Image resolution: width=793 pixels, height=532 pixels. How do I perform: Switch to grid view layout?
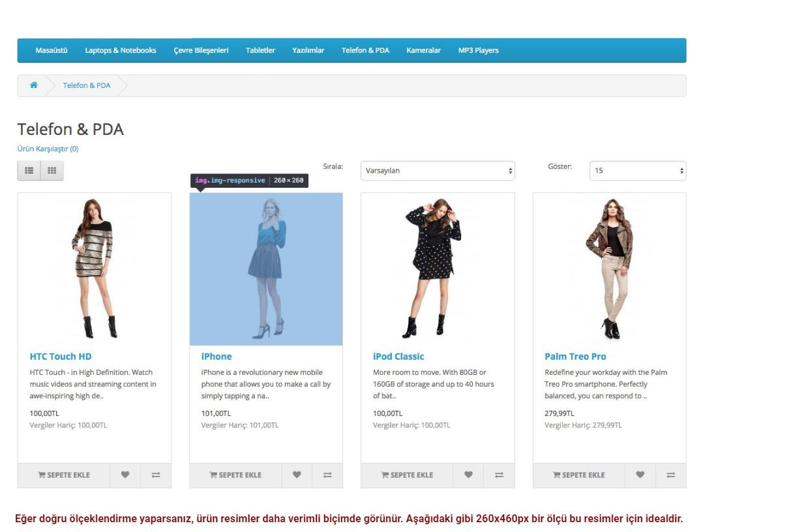[52, 171]
